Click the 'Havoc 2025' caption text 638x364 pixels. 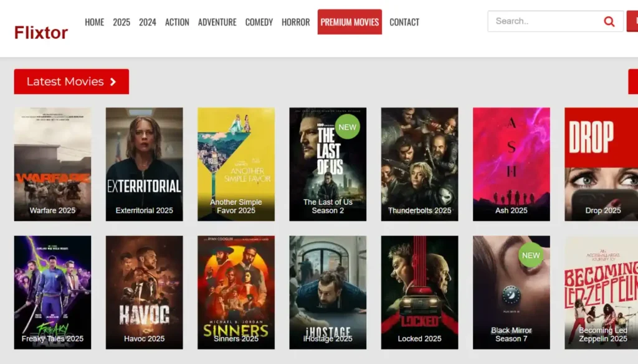tap(144, 339)
